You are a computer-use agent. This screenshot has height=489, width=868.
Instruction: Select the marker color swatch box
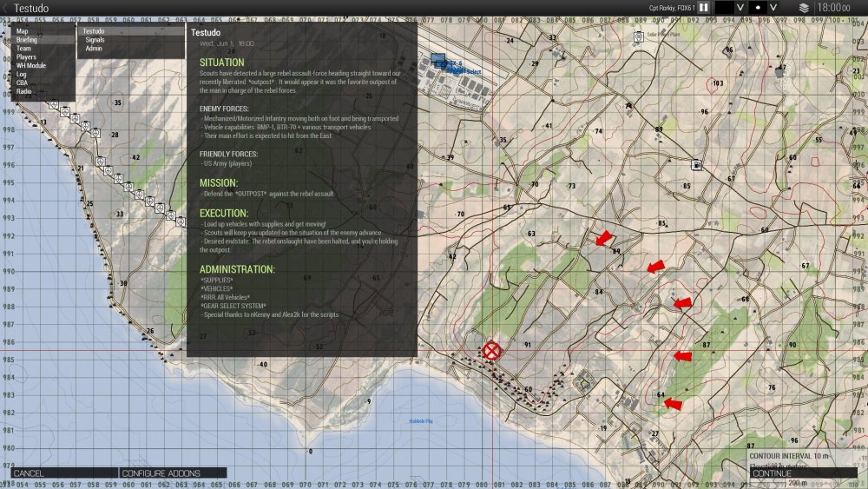[724, 8]
